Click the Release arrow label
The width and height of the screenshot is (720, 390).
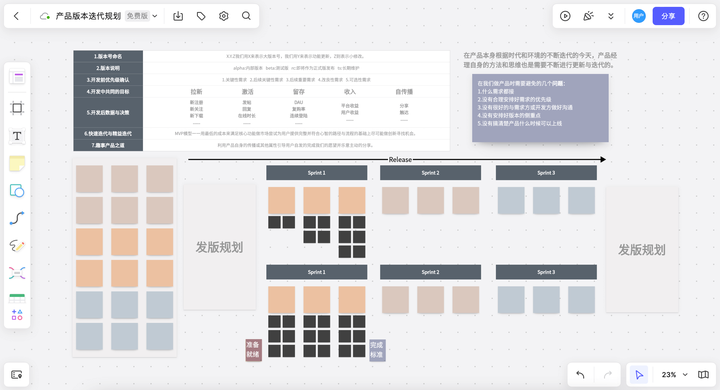tap(400, 160)
